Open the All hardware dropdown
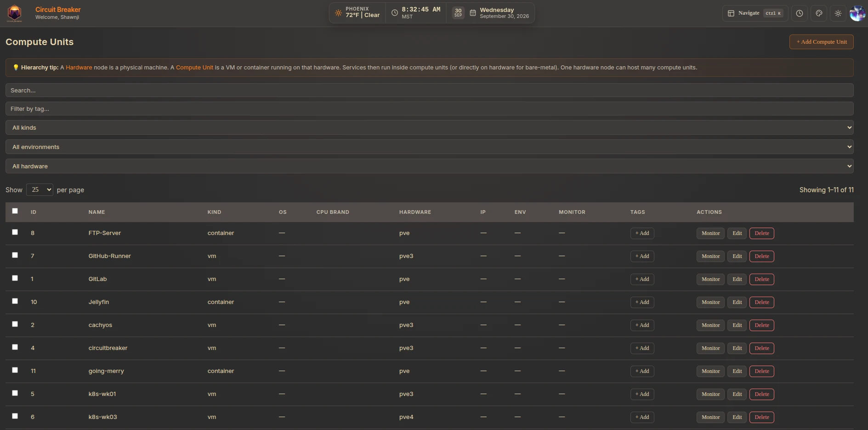Image resolution: width=868 pixels, height=430 pixels. click(430, 166)
